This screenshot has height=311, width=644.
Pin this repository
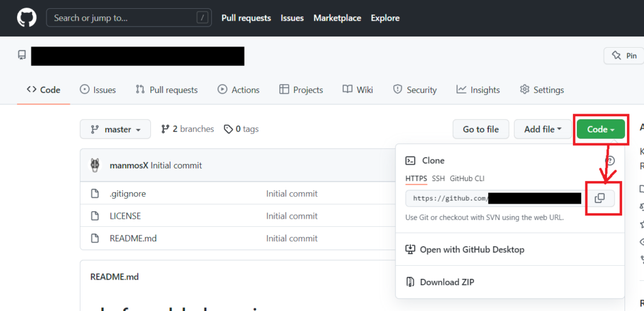[x=625, y=56]
